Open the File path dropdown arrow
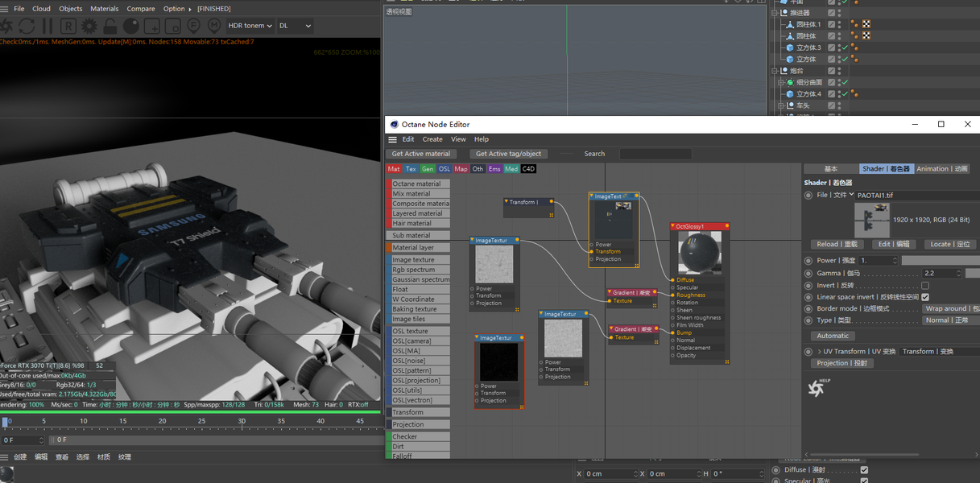The height and width of the screenshot is (483, 980). pyautogui.click(x=851, y=194)
